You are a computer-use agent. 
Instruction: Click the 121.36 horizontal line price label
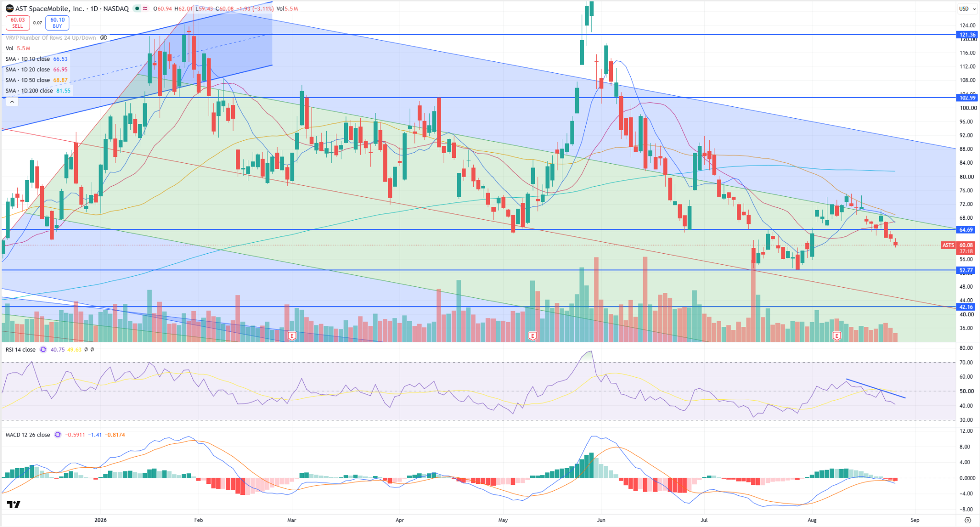point(967,35)
